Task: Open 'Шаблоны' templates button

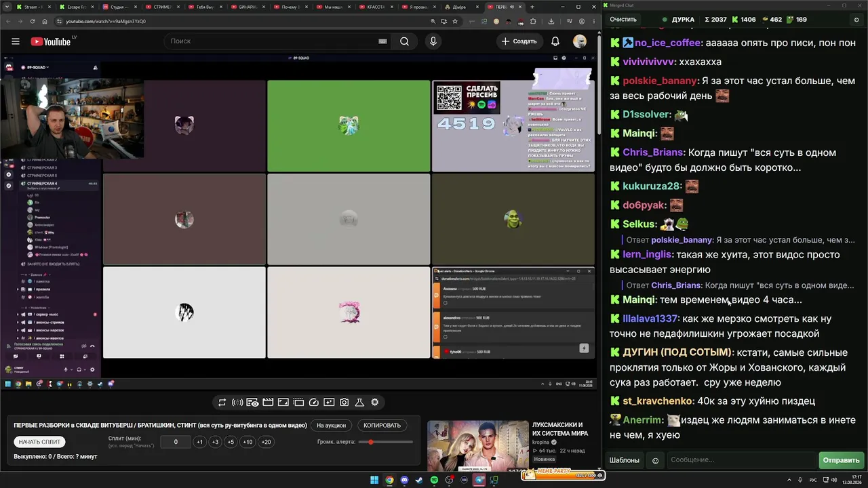Action: coord(624,460)
